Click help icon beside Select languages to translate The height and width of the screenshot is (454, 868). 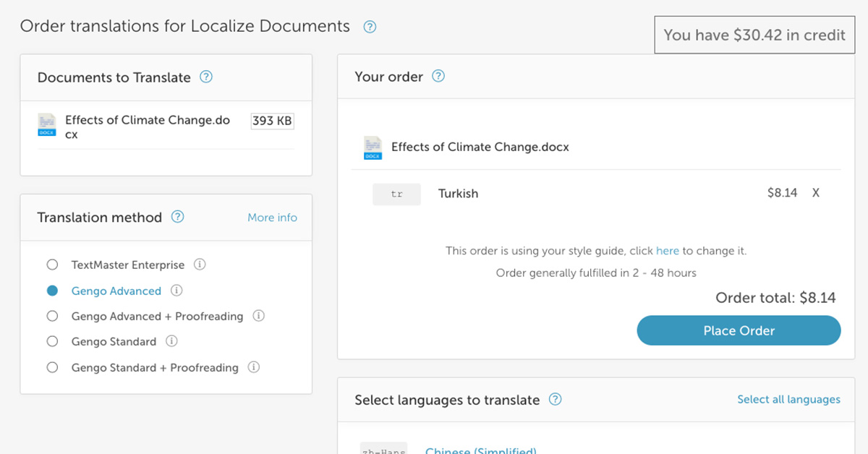click(x=555, y=400)
